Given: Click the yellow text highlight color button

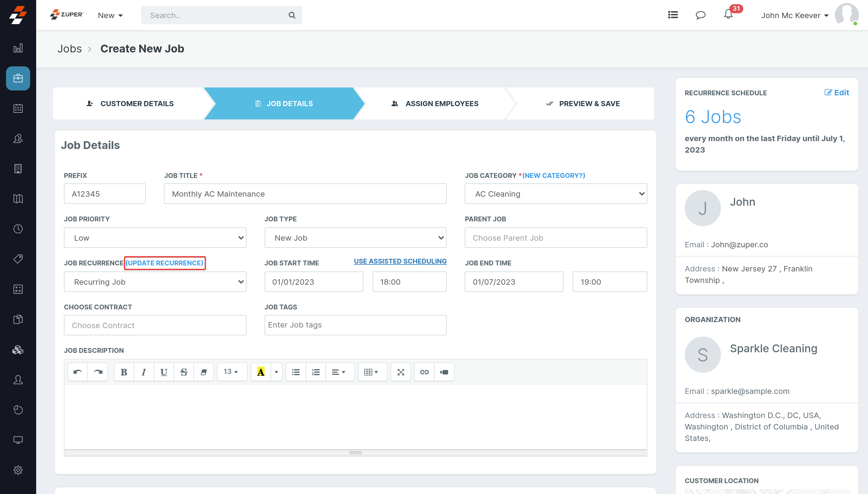Looking at the screenshot, I should 261,372.
